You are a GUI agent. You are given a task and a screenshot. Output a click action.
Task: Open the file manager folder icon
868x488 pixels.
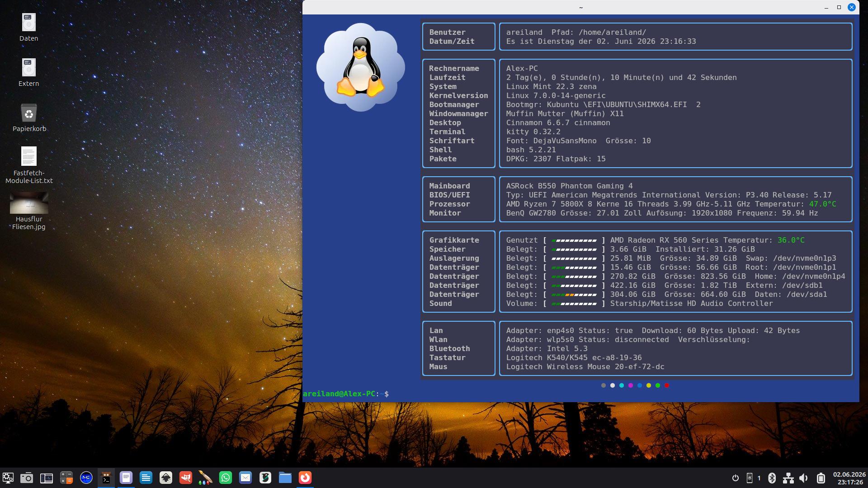[285, 478]
